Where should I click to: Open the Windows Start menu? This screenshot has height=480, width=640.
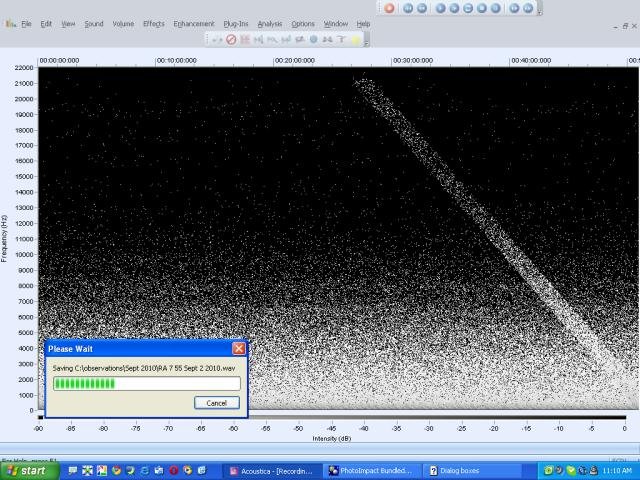pyautogui.click(x=29, y=471)
